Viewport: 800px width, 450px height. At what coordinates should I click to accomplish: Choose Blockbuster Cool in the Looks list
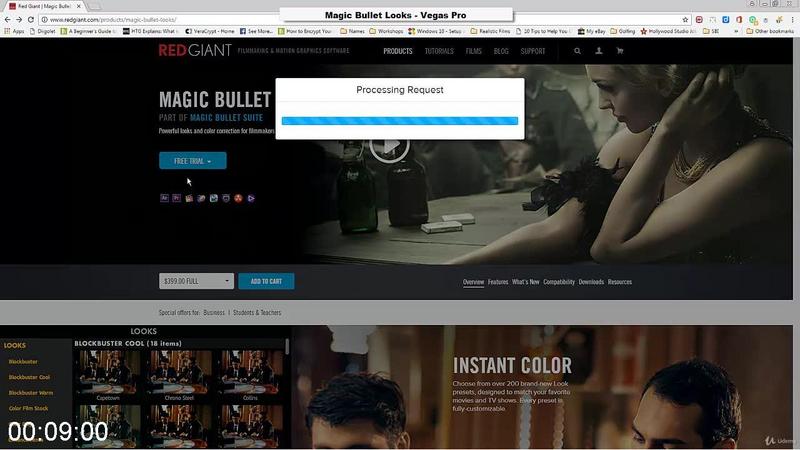pyautogui.click(x=29, y=377)
